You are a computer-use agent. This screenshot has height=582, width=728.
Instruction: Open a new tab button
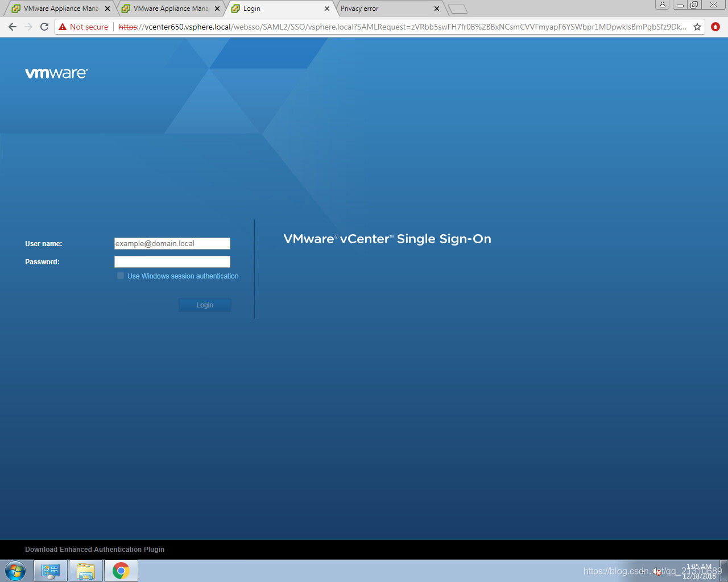457,9
